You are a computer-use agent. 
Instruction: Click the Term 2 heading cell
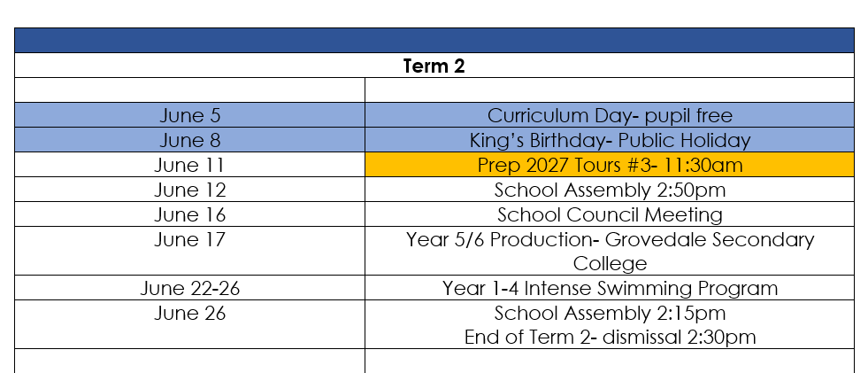click(434, 66)
